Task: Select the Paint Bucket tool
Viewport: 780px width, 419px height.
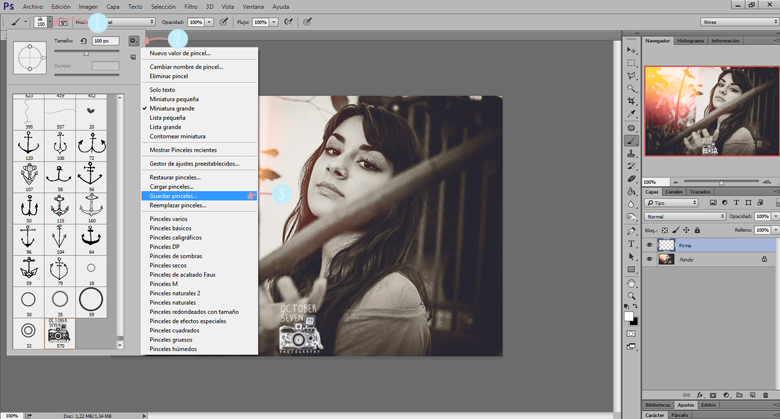Action: pyautogui.click(x=631, y=192)
